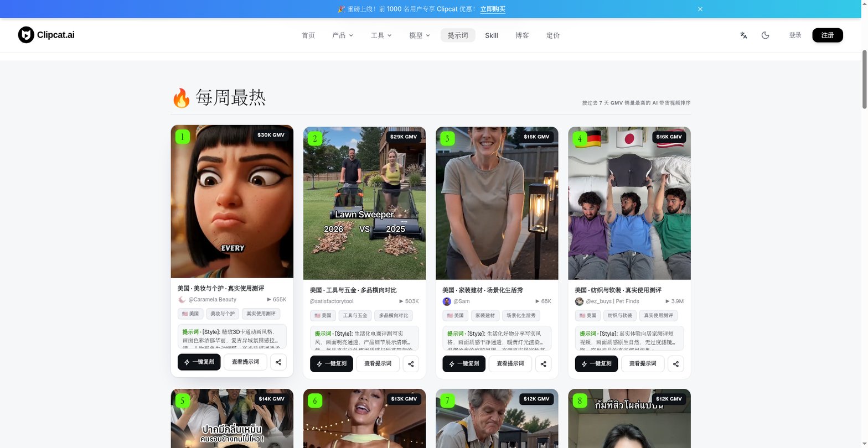Expand the 模型 dropdown menu
This screenshot has width=868, height=448.
(420, 35)
